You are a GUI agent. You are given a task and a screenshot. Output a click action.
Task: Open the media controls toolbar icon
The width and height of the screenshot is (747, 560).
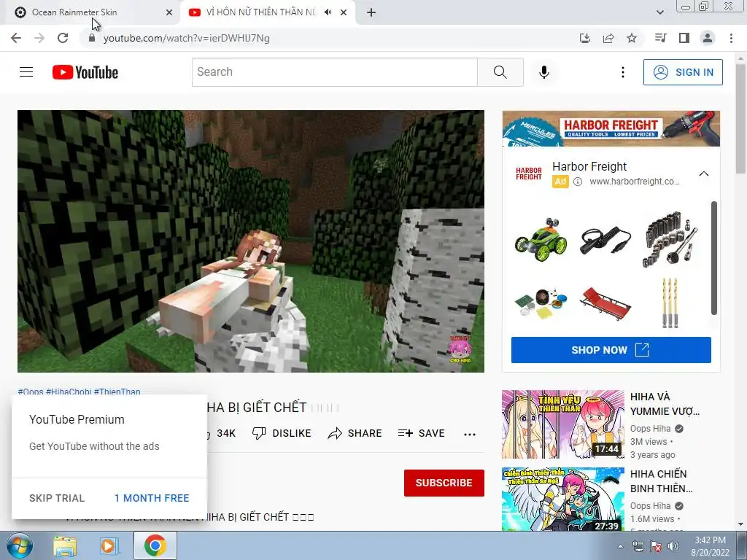tap(661, 38)
